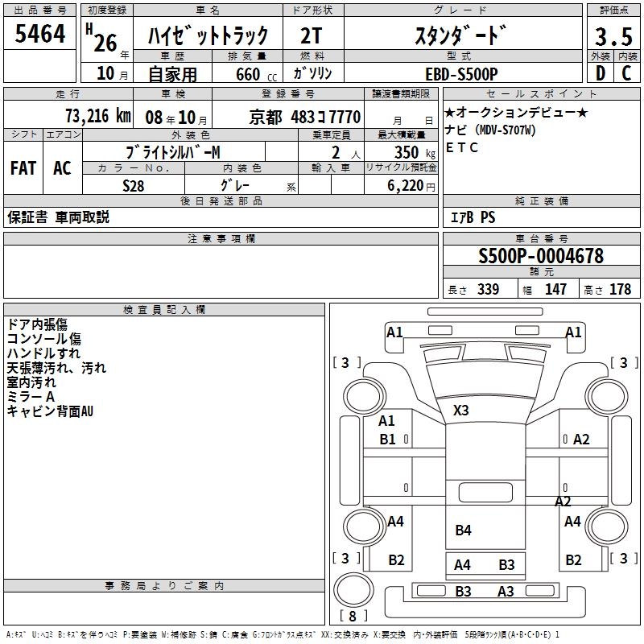Select the length value 339
The image size is (644, 644).
(488, 289)
